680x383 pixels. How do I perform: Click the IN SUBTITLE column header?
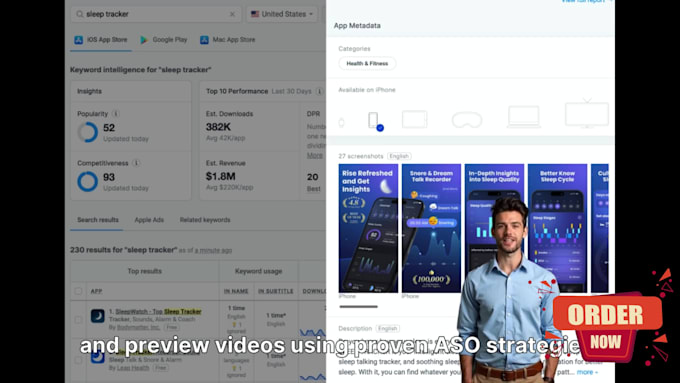coord(276,291)
